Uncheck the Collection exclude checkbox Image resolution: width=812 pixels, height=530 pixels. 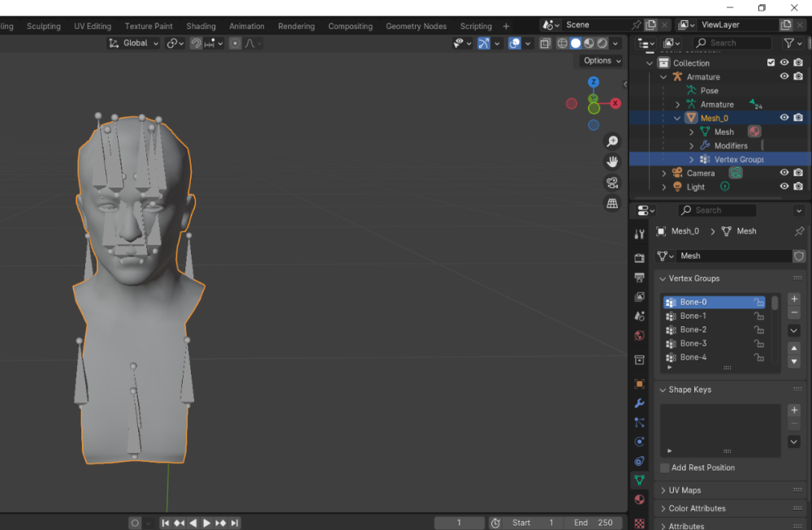click(x=771, y=62)
